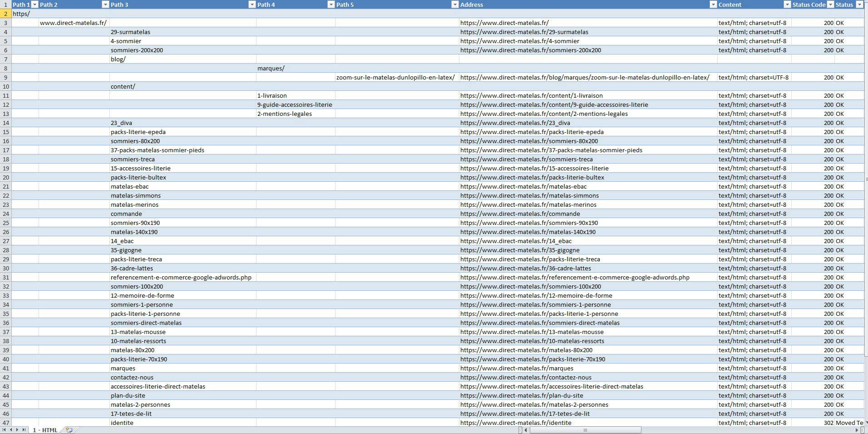Select 'plan-du-site' Path 3 cell
The image size is (868, 434).
click(x=183, y=395)
